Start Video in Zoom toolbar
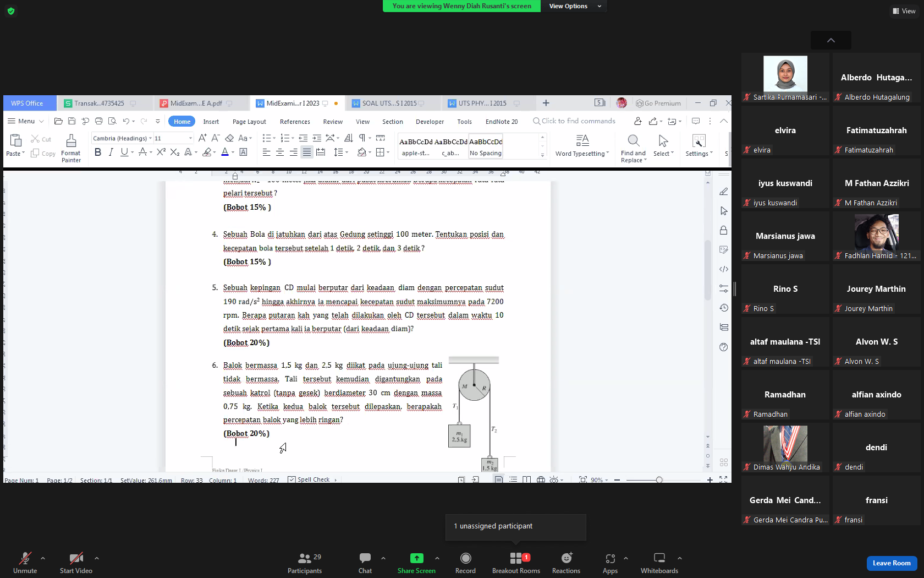Image resolution: width=924 pixels, height=578 pixels. coord(76,563)
